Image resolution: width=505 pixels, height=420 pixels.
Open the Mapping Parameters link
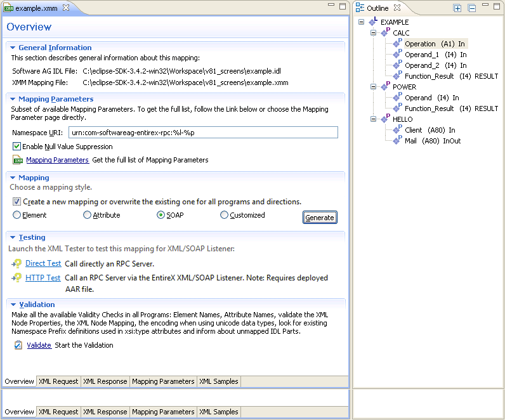(57, 160)
